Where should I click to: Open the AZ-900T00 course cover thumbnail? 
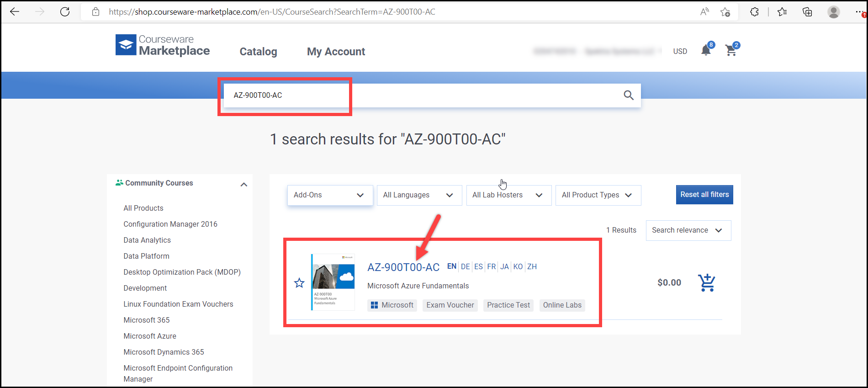point(333,282)
